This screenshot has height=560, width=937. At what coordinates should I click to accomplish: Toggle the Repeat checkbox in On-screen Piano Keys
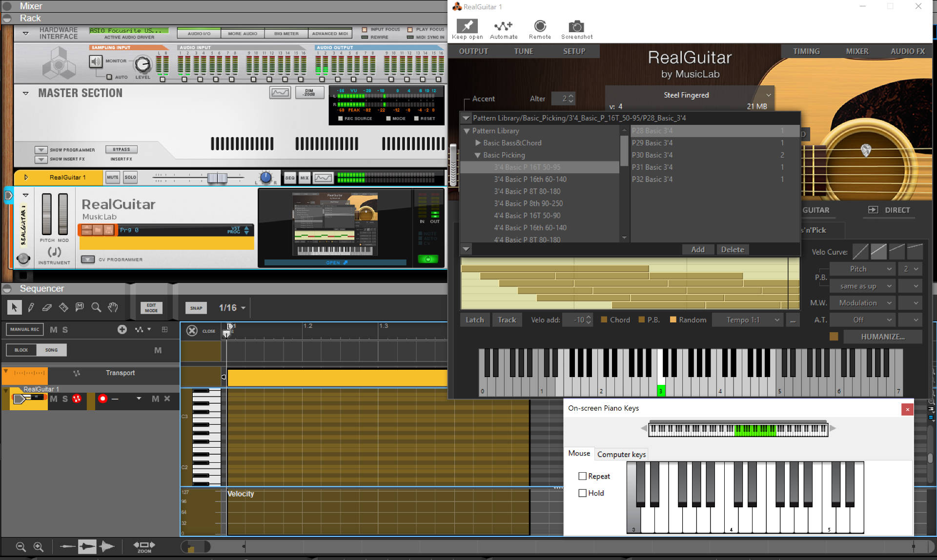582,476
